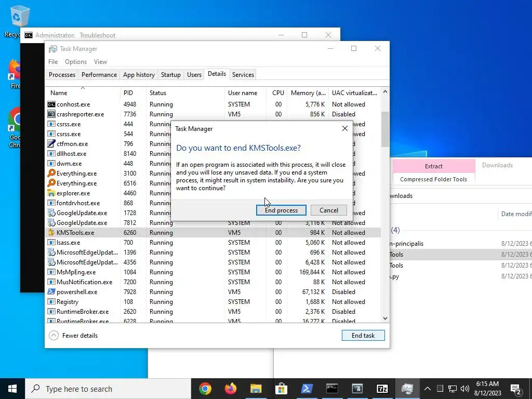Open Microsoft Store from the taskbar
The width and height of the screenshot is (532, 399).
281,389
